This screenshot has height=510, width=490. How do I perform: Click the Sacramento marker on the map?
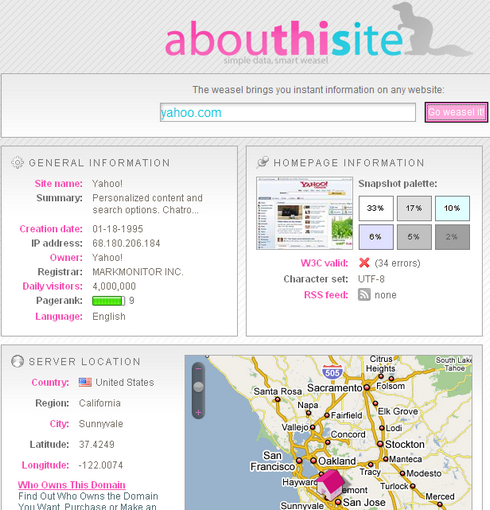367,387
